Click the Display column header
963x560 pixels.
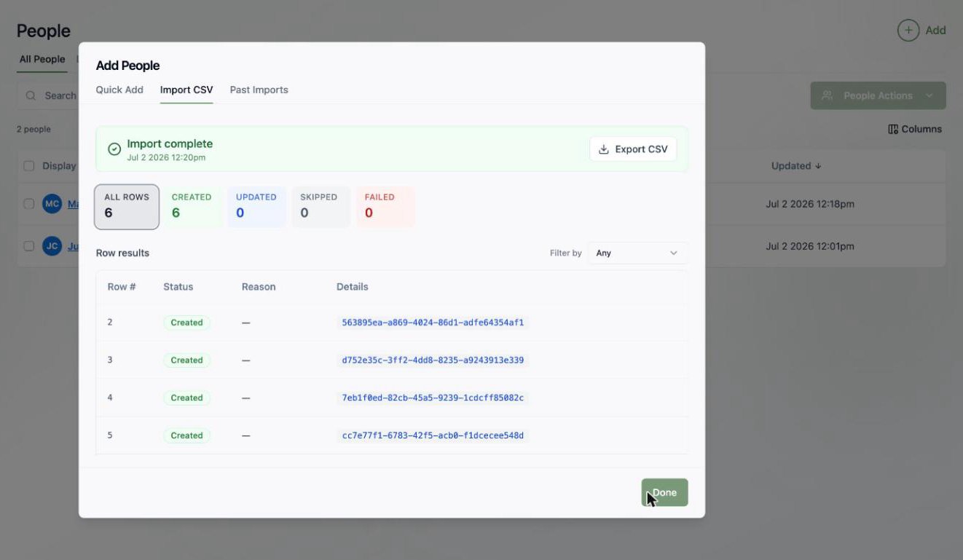[x=59, y=166]
